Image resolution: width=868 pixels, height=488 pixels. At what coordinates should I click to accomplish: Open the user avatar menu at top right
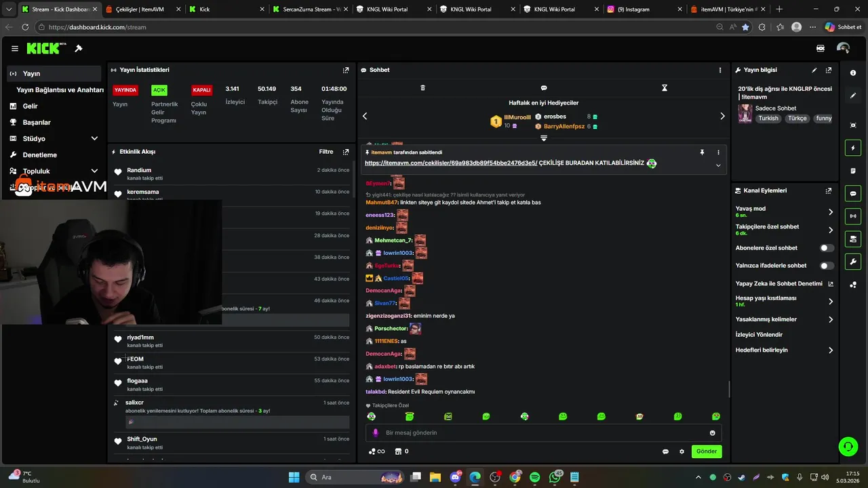coord(843,49)
